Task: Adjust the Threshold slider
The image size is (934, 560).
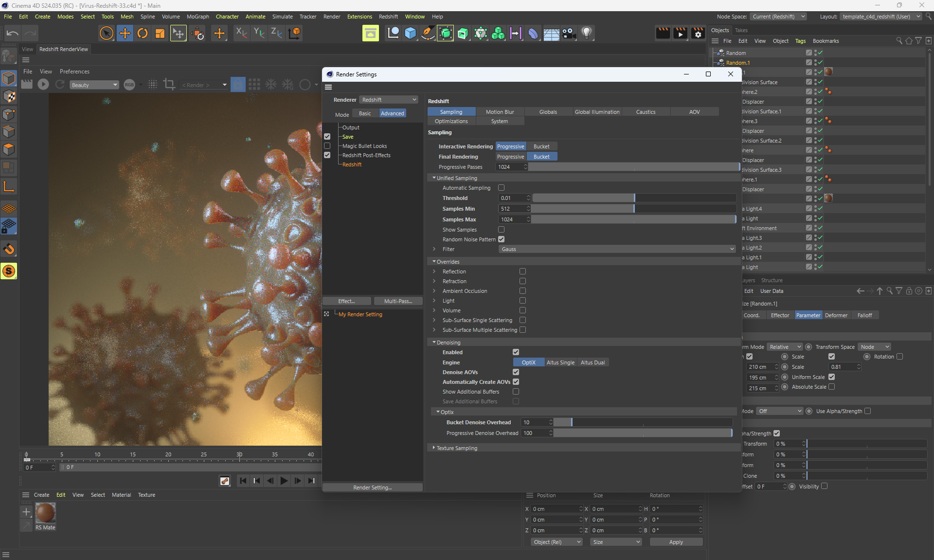Action: coord(634,198)
